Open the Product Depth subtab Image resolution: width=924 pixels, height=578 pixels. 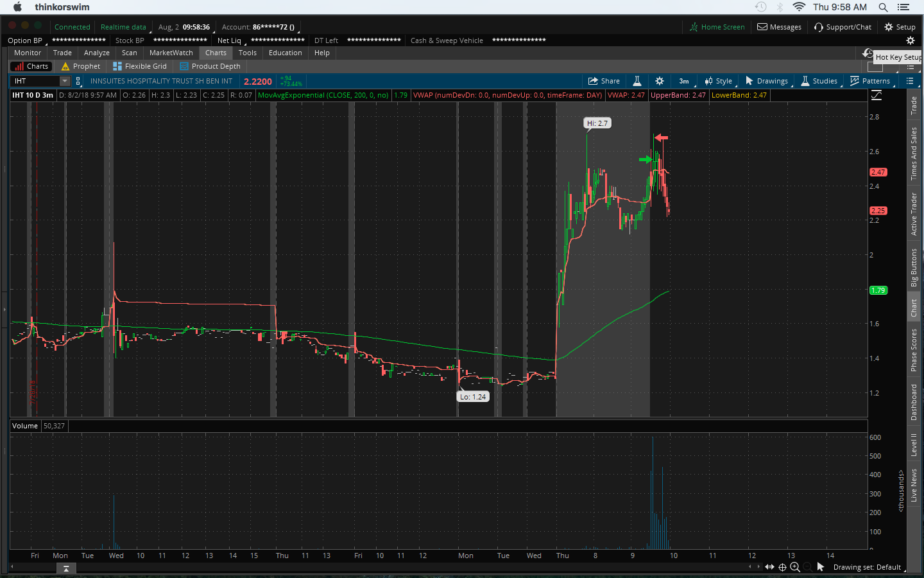click(x=210, y=66)
